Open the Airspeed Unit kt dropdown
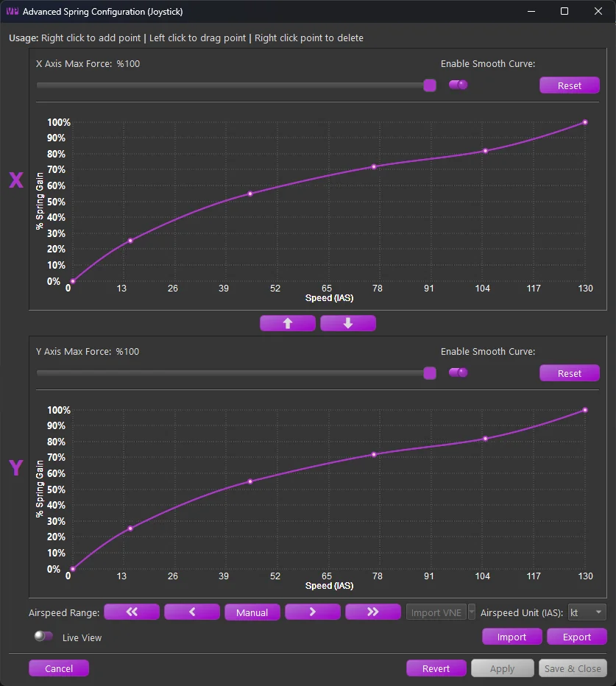This screenshot has width=616, height=686. pos(587,612)
